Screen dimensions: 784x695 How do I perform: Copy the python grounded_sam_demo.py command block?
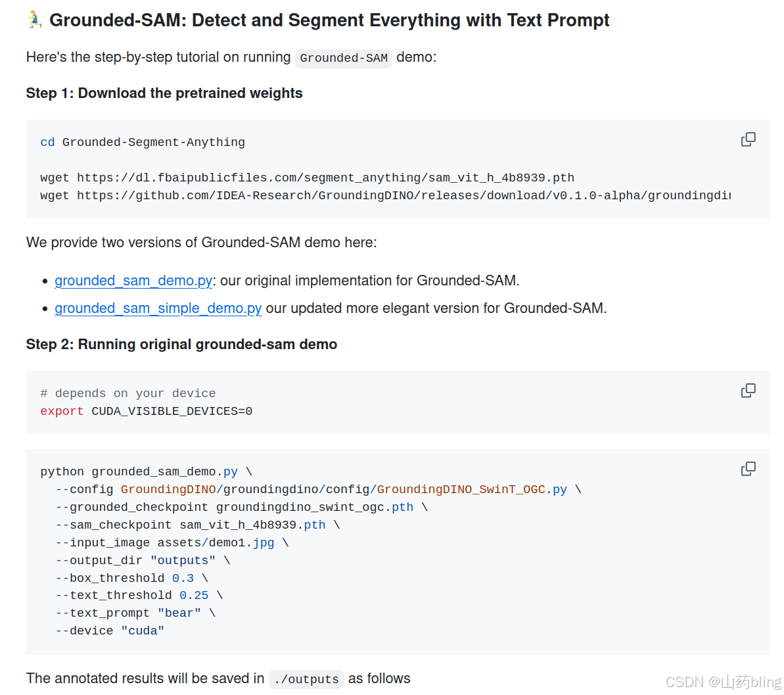coord(748,469)
